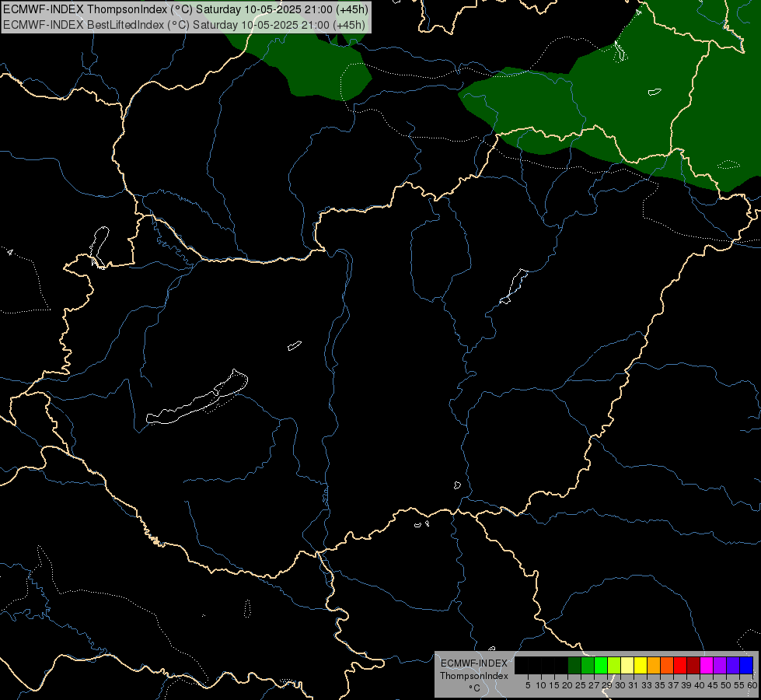761x700 pixels.
Task: Pick the pure yellow 31–33 legend swatch
Action: pos(641,665)
